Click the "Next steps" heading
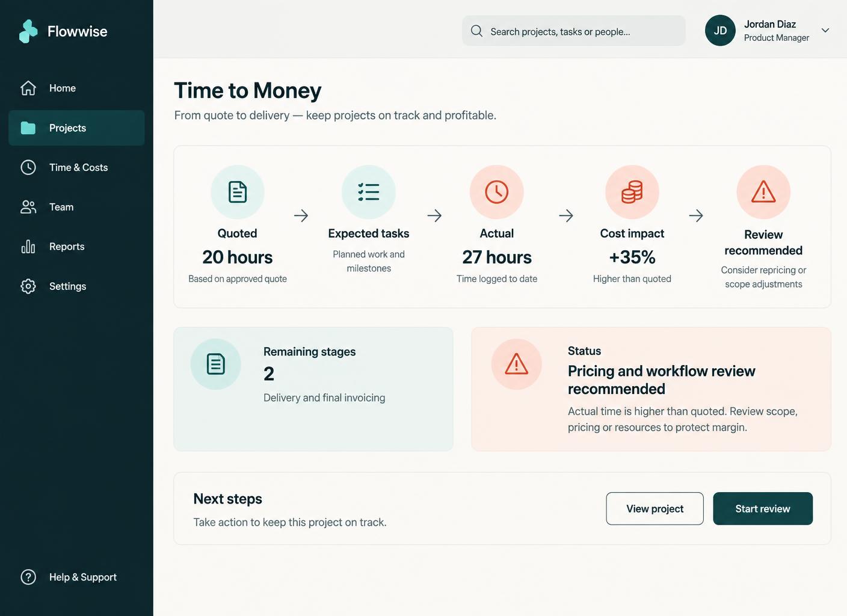The image size is (847, 616). pos(228,499)
